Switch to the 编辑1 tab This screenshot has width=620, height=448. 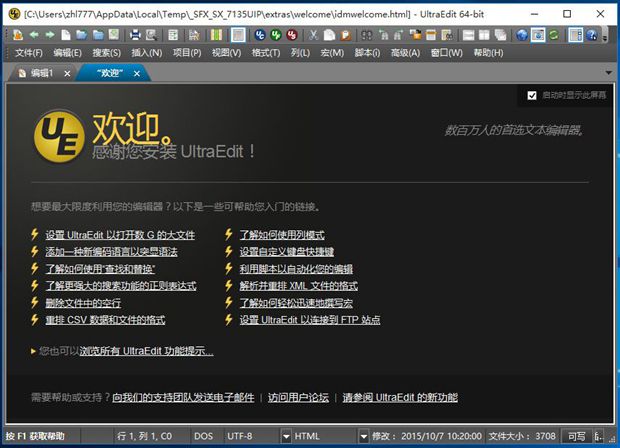click(x=42, y=73)
